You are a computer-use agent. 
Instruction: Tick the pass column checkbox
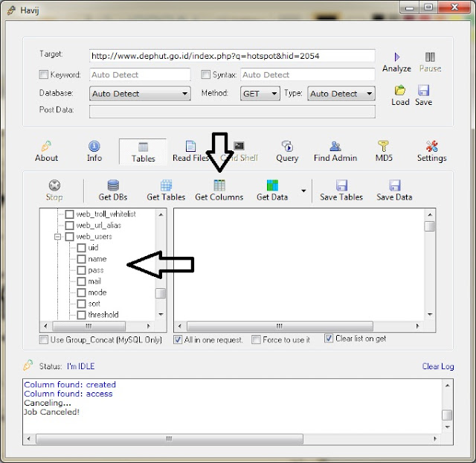coord(81,270)
